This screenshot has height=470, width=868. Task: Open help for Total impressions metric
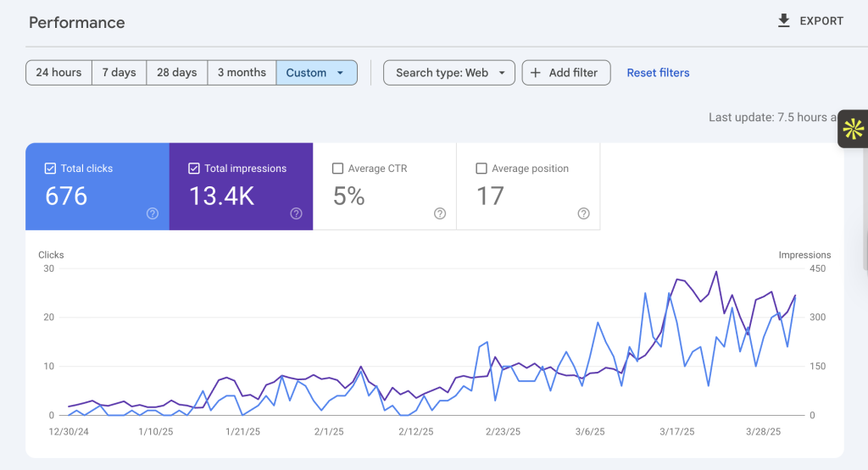pyautogui.click(x=296, y=213)
